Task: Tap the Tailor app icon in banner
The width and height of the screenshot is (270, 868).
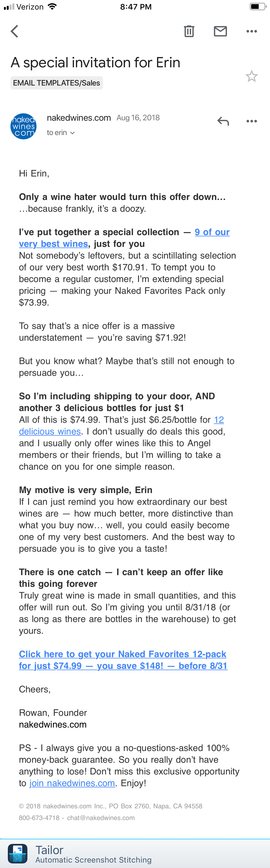Action: (x=18, y=853)
